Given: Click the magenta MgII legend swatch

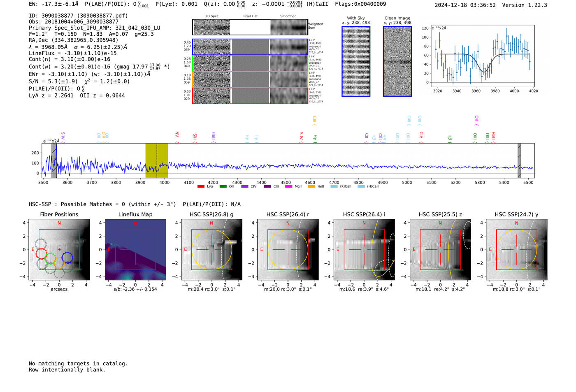Looking at the screenshot, I should [289, 186].
